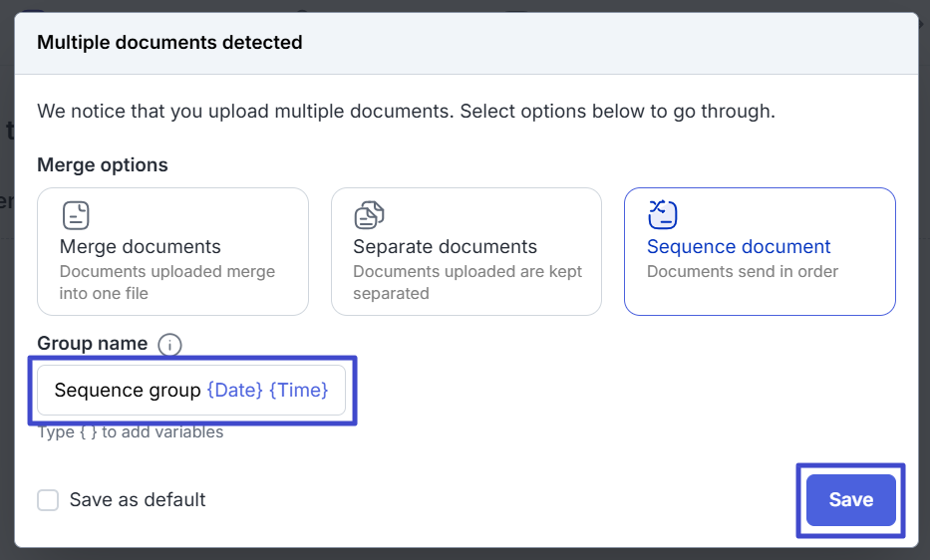Click the Group name label
This screenshot has height=560, width=930.
pos(92,344)
